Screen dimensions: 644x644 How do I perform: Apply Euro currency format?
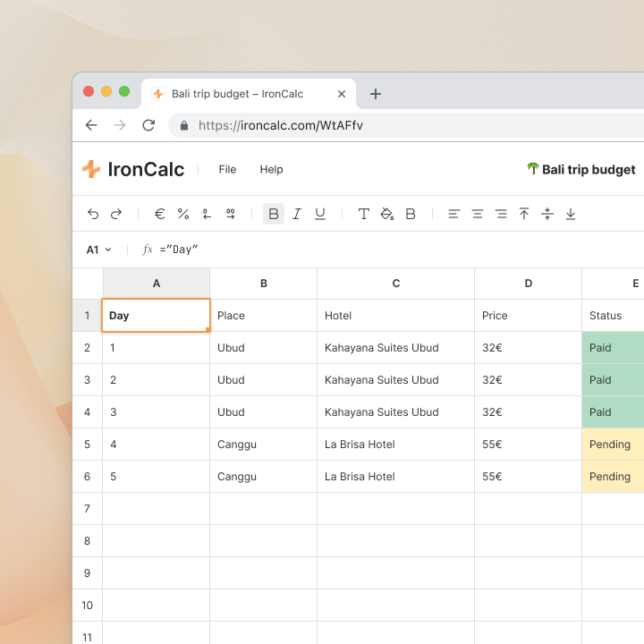tap(160, 214)
